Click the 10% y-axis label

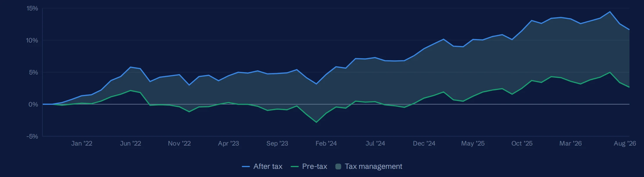tap(32, 40)
